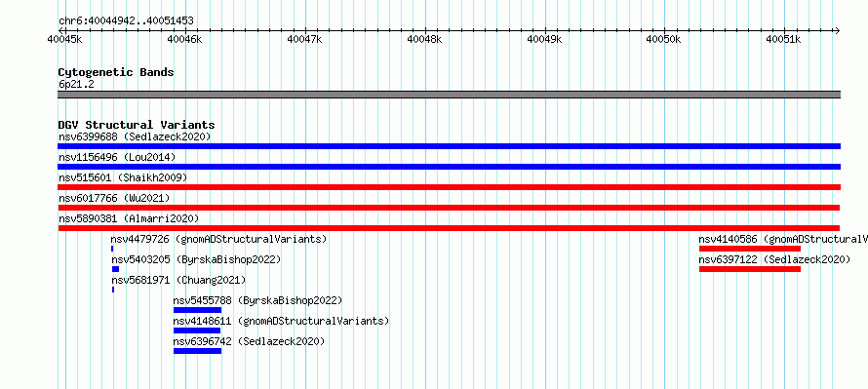
Task: Open the nsv515601 (Shaikh2009) variant label
Action: click(123, 177)
